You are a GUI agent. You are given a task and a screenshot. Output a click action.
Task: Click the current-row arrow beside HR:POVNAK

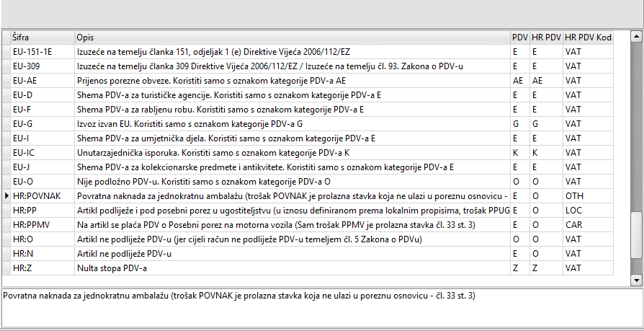pyautogui.click(x=6, y=195)
